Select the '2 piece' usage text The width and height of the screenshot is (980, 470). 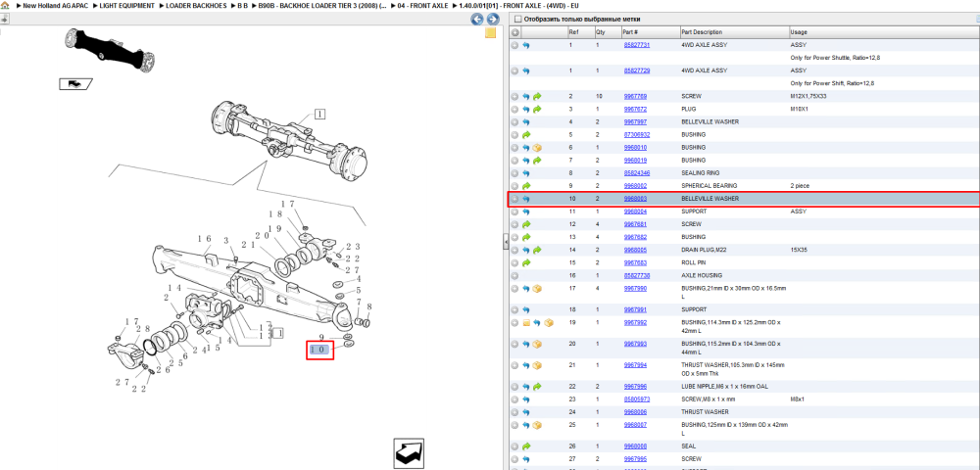pyautogui.click(x=800, y=186)
